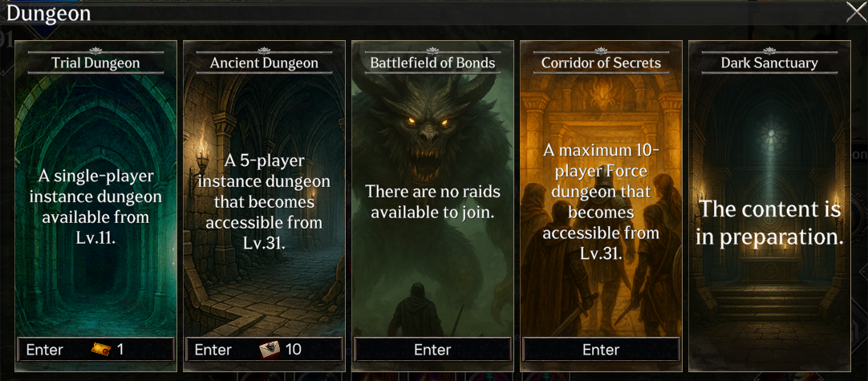
Task: Select the Battlefield of Bonds title header
Action: click(x=432, y=63)
